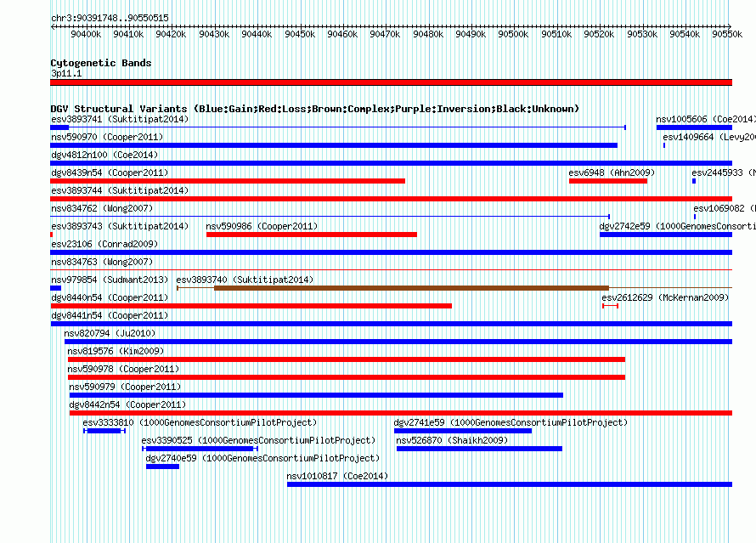This screenshot has width=756, height=543.
Task: Select dgv8439n54 (Cooper2011) label
Action: pyautogui.click(x=110, y=173)
